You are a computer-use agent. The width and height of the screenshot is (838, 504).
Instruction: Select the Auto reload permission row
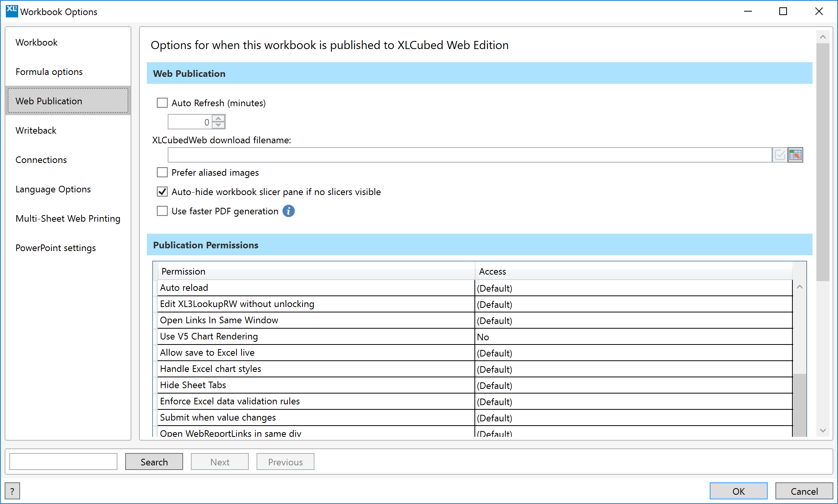[x=316, y=288]
